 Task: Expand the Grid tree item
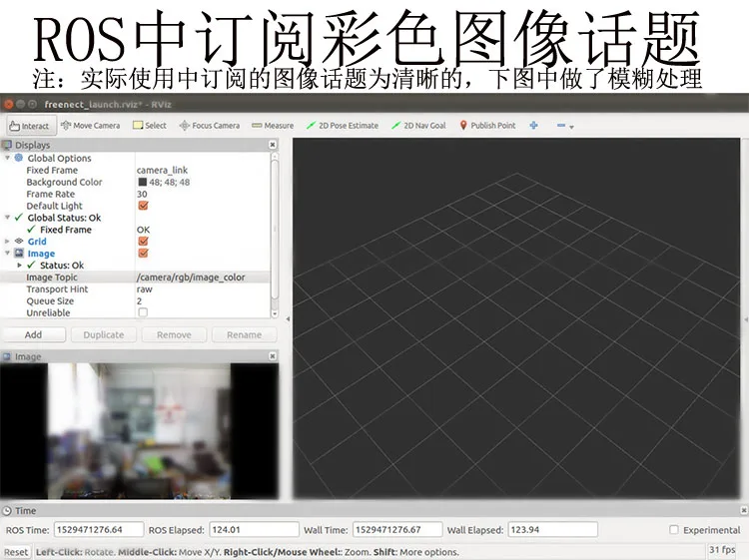[7, 242]
